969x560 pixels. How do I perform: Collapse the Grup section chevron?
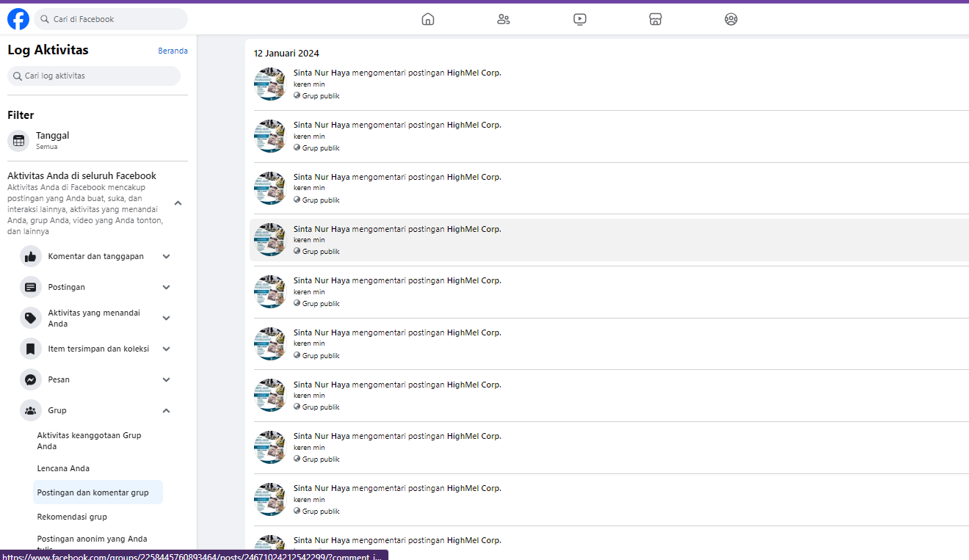[167, 410]
